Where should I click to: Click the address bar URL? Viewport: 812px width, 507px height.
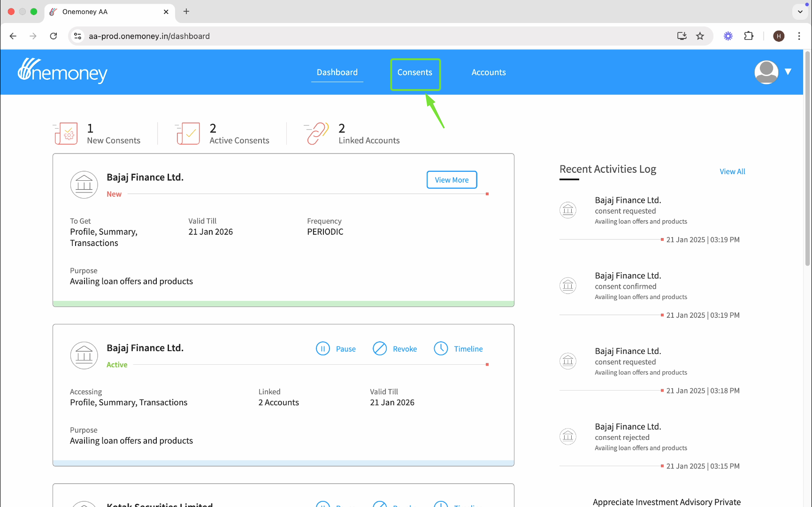pos(149,36)
